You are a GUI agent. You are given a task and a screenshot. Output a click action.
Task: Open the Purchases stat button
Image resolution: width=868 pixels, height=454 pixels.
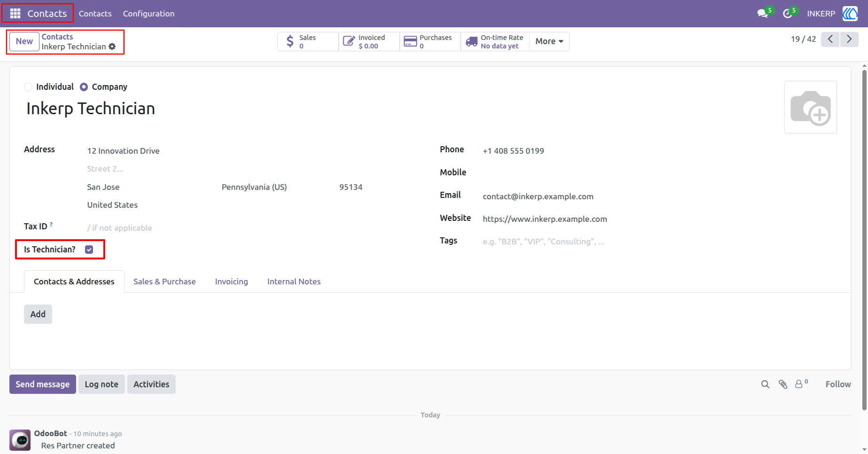430,41
